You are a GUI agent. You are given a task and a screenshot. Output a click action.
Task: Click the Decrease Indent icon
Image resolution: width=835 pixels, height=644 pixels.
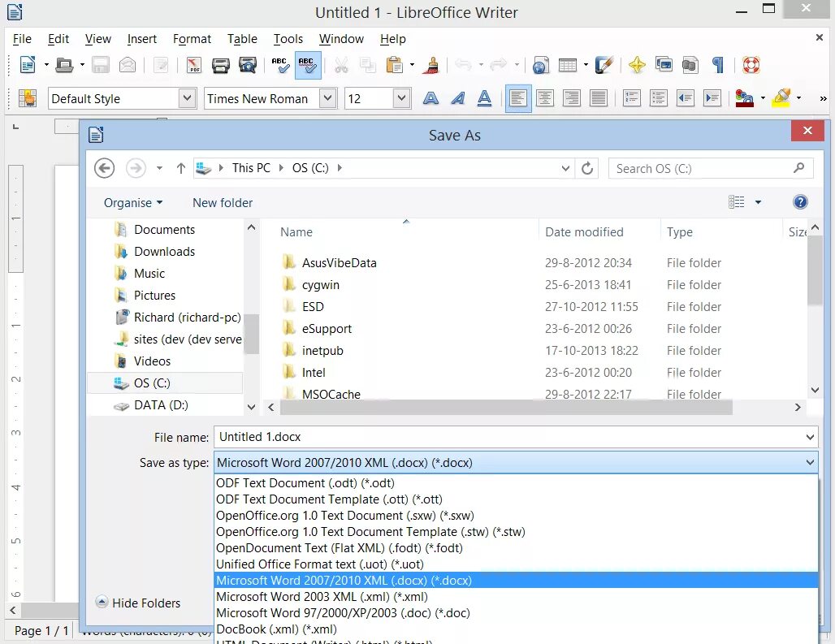(686, 98)
